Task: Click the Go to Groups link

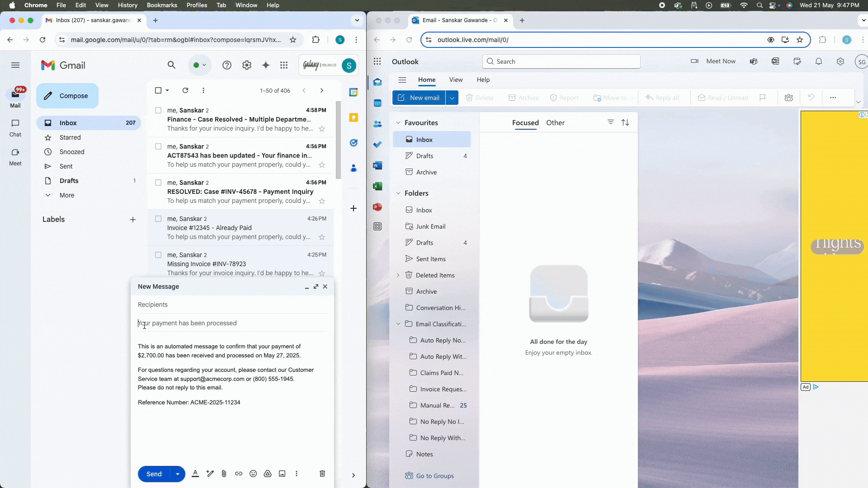Action: pos(434,476)
